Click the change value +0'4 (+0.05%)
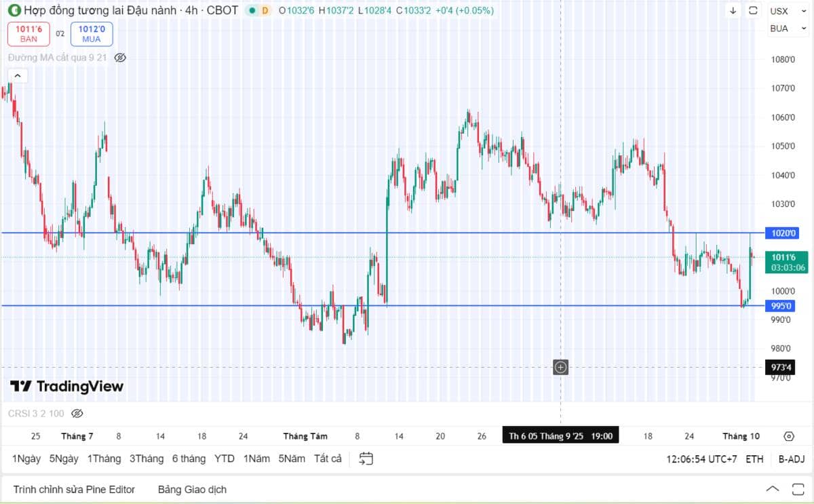Viewport: 814px width, 504px height. tap(465, 11)
